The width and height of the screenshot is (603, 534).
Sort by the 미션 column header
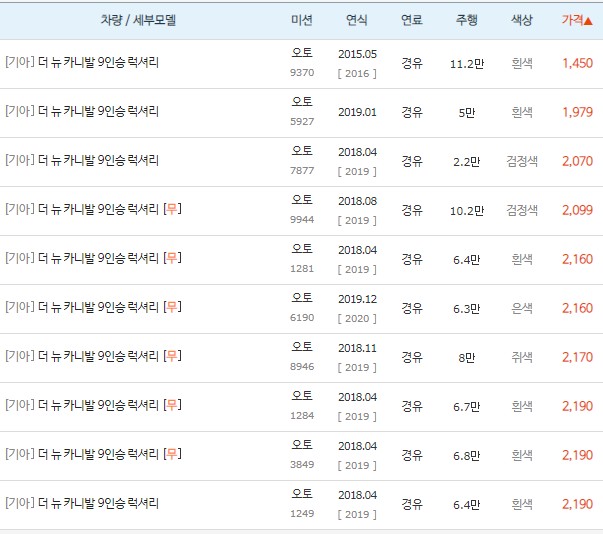coord(302,20)
